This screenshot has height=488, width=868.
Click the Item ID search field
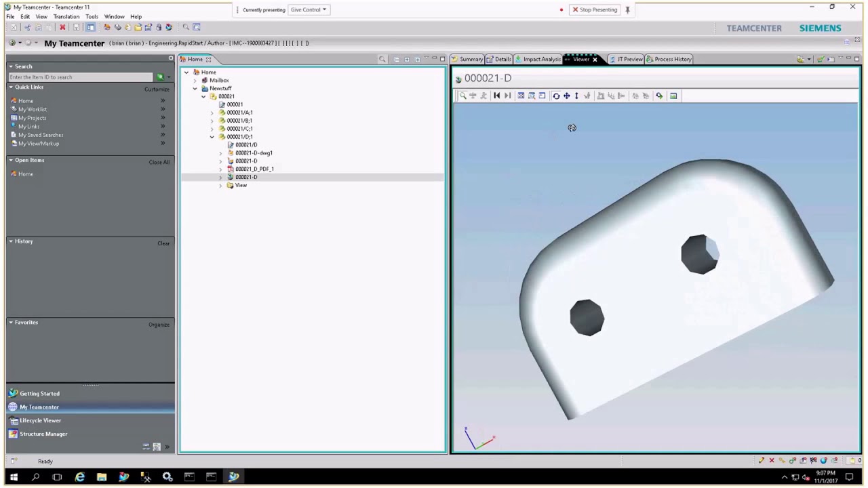(x=81, y=77)
